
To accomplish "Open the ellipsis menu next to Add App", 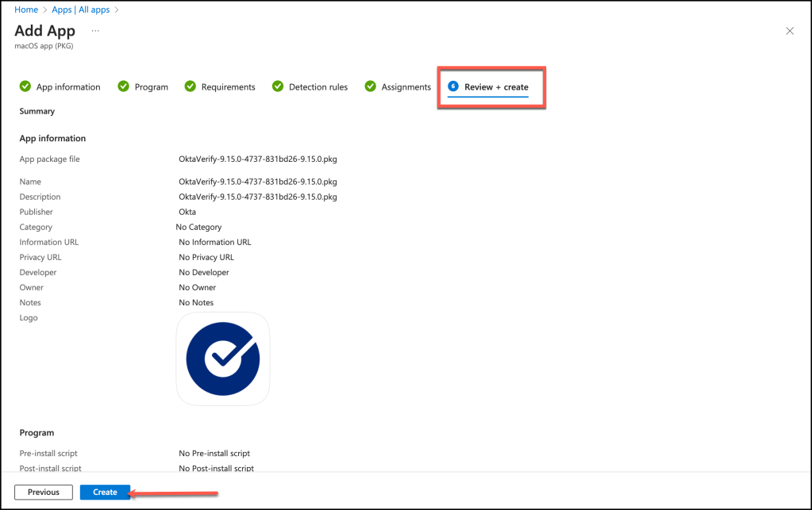I will point(95,31).
